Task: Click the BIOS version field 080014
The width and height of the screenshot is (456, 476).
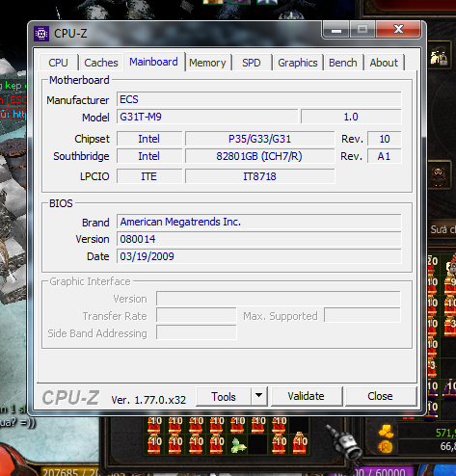Action: point(259,239)
